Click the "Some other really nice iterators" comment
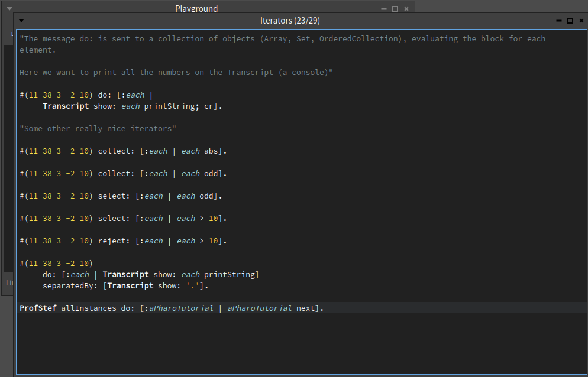This screenshot has width=588, height=377. coord(98,129)
